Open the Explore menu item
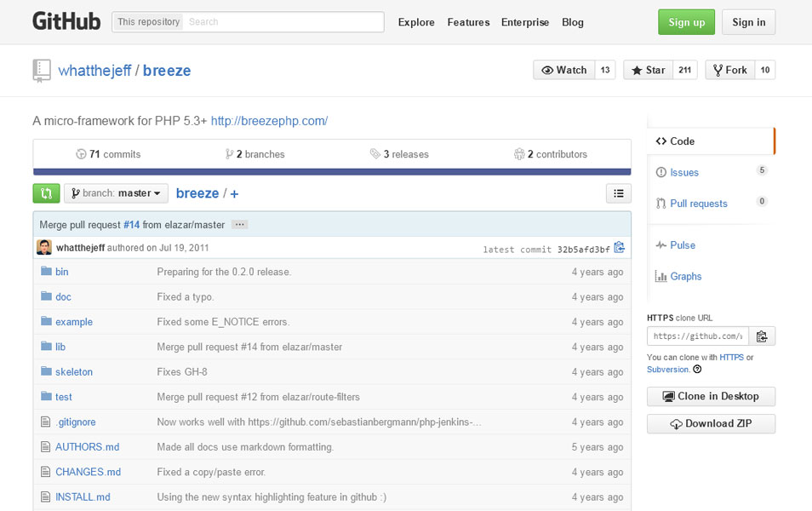The image size is (812, 511). pyautogui.click(x=416, y=22)
